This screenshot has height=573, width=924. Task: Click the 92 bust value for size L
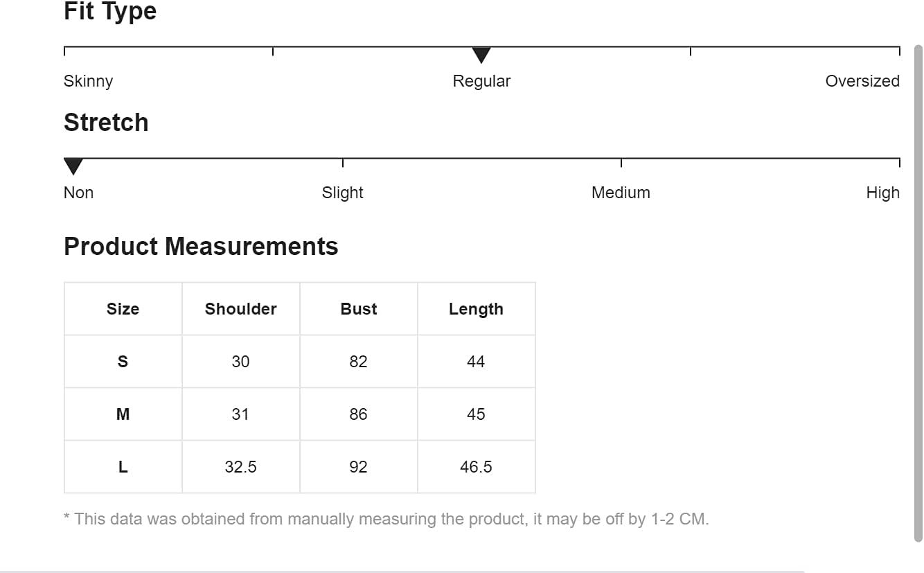(x=358, y=467)
